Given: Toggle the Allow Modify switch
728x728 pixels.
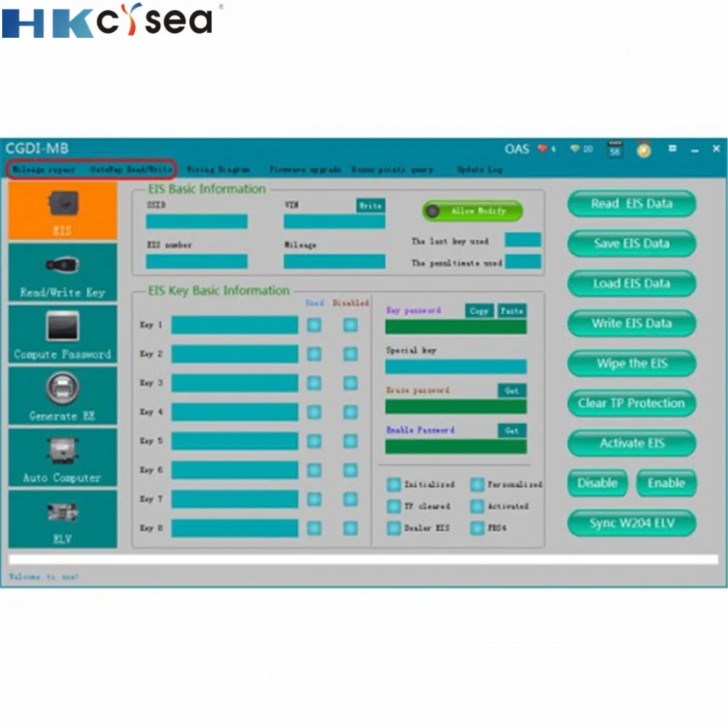Looking at the screenshot, I should [x=472, y=211].
